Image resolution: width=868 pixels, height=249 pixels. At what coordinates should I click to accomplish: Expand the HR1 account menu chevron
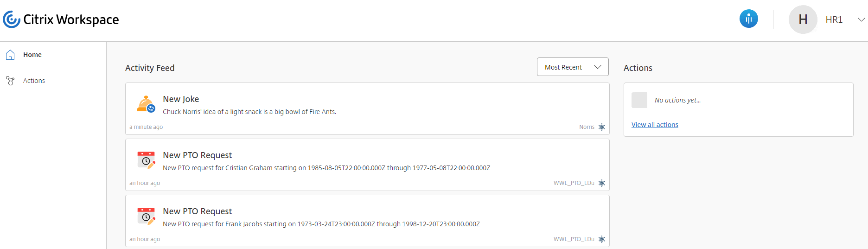tap(861, 19)
